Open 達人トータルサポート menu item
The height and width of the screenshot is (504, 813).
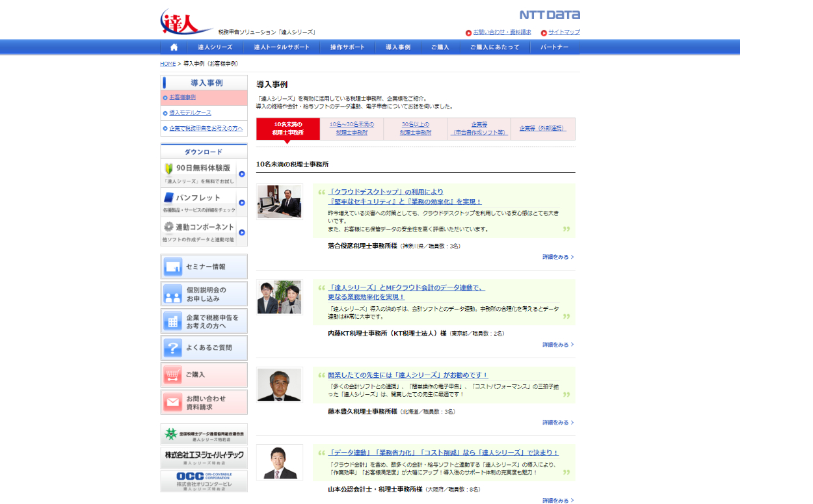[282, 47]
